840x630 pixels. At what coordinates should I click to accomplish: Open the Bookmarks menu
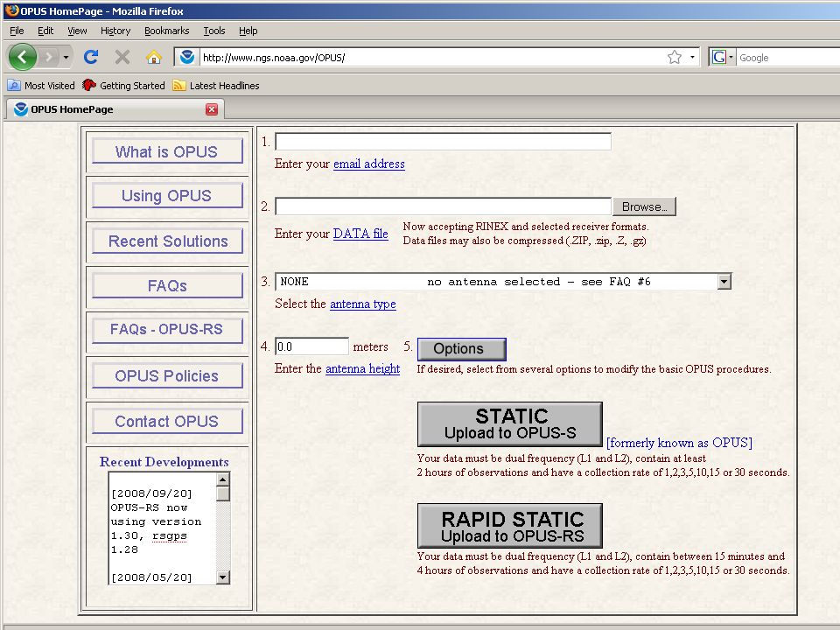[x=166, y=31]
